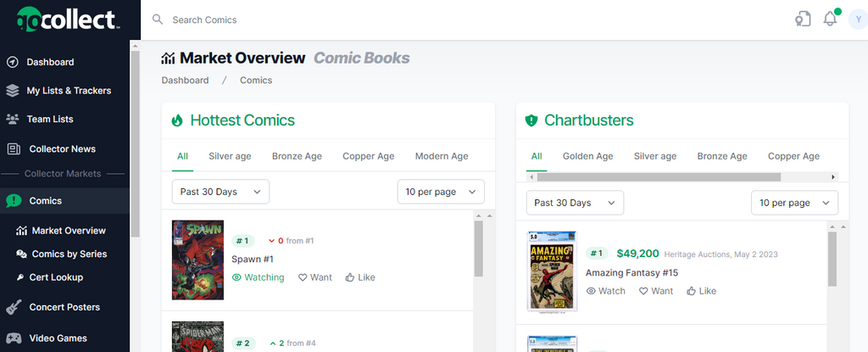
Task: Toggle Watch on Amazing Fantasy #15
Action: [605, 291]
